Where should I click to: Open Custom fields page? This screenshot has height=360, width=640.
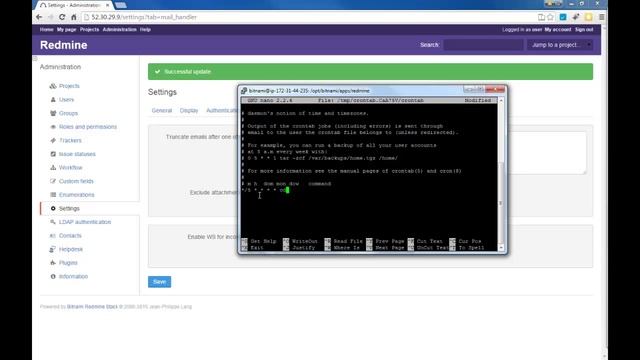76,181
